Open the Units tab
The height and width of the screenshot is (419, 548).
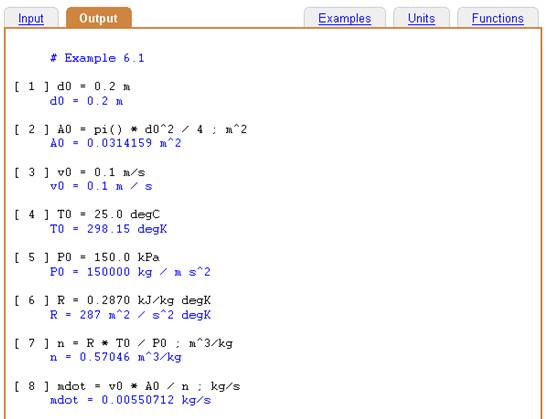421,18
